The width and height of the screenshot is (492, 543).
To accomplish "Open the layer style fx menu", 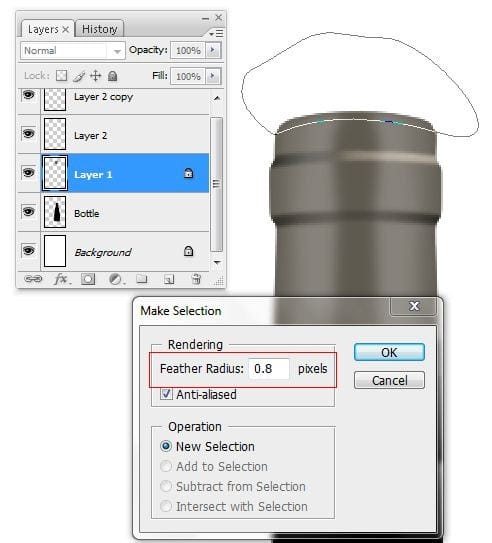I will pyautogui.click(x=62, y=279).
